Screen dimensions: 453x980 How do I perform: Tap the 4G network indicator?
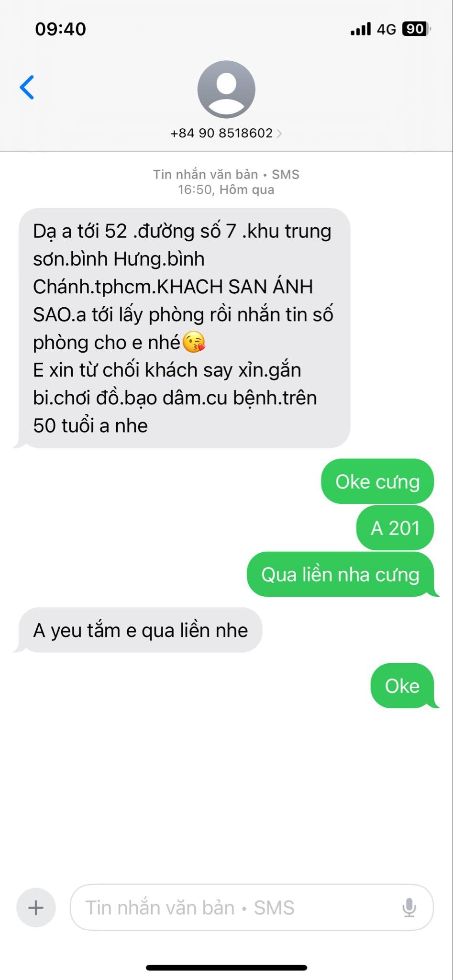(387, 30)
